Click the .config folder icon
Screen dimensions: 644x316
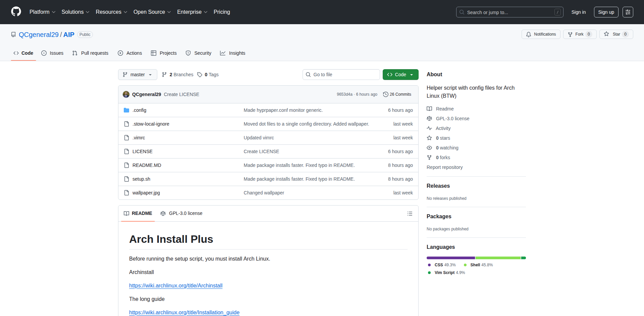click(126, 110)
